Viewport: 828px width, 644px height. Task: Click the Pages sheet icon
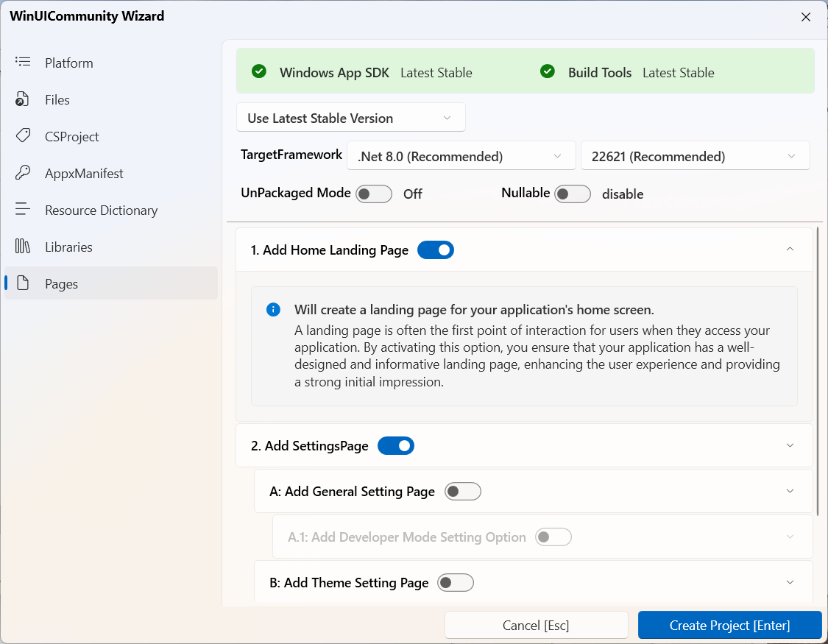23,283
